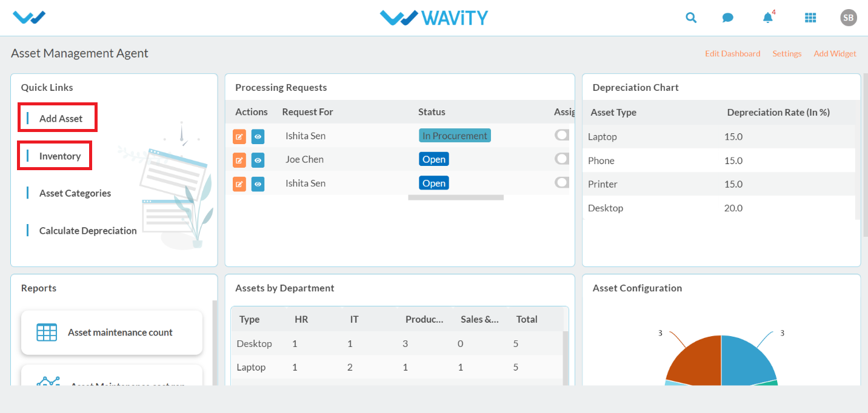Screen dimensions: 868x413
Task: Click the Actions column header
Action: point(252,112)
